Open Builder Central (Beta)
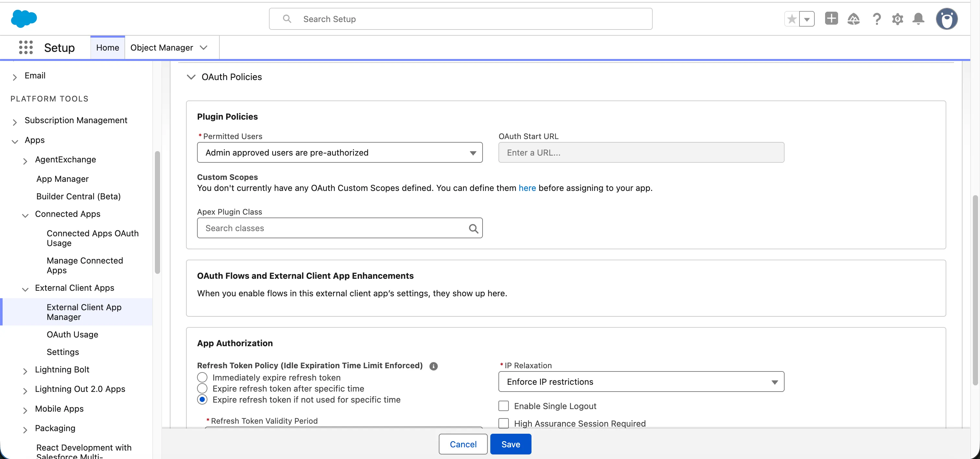 coord(78,196)
